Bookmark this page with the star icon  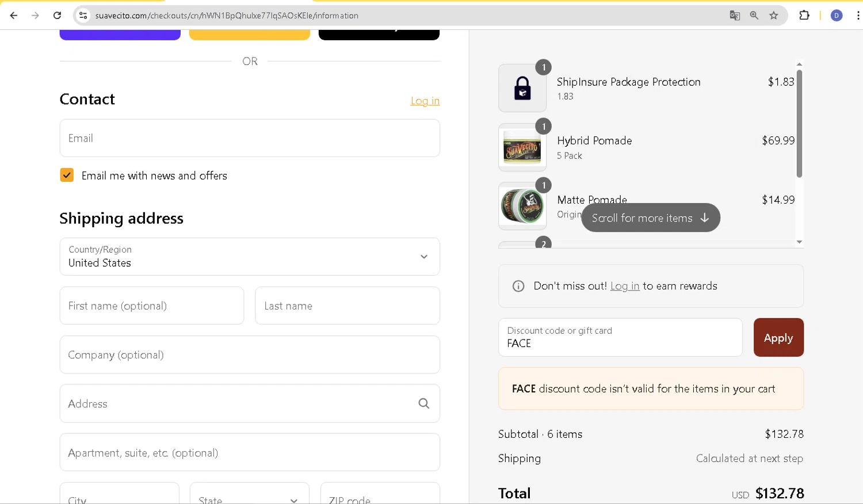(x=774, y=16)
